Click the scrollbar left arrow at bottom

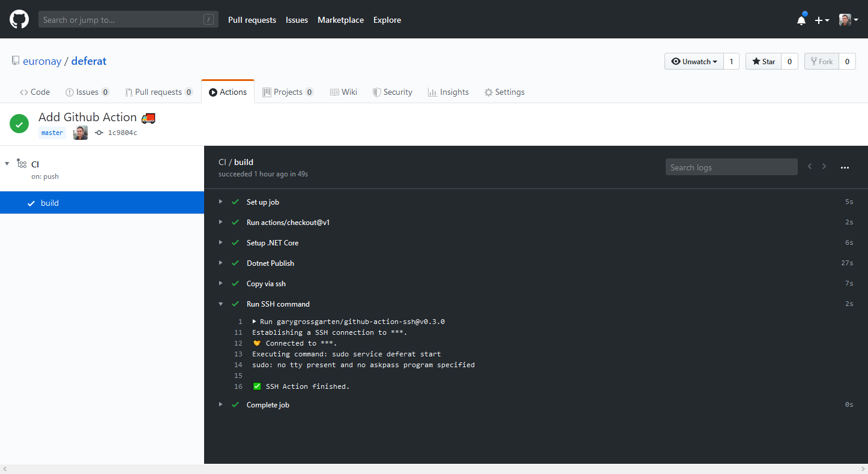tap(5, 469)
